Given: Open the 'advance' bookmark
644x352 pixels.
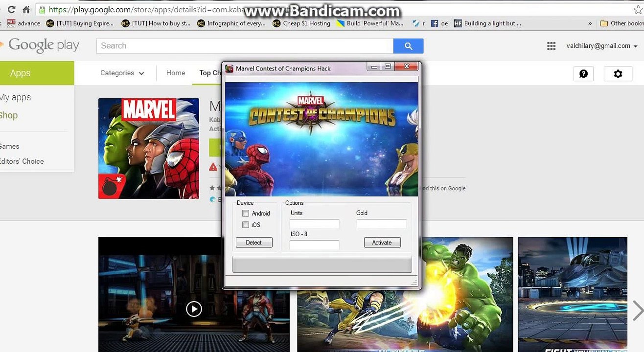Looking at the screenshot, I should pos(24,23).
